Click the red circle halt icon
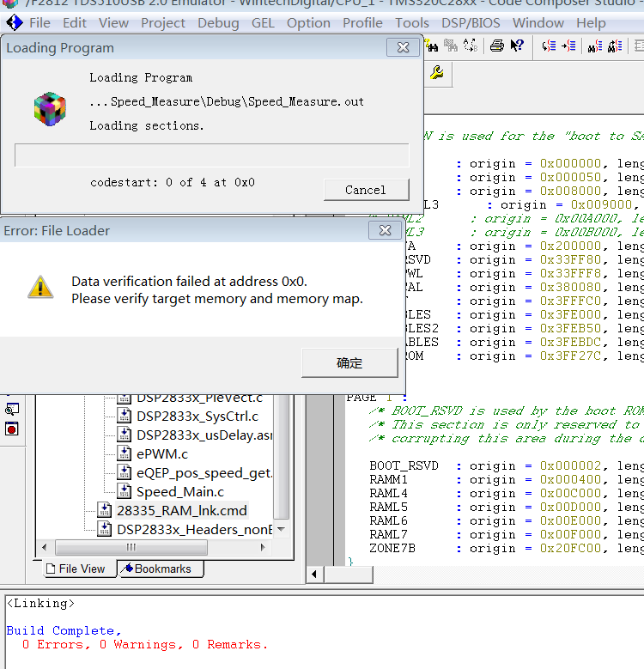Viewport: 644px width, 669px height. [11, 429]
